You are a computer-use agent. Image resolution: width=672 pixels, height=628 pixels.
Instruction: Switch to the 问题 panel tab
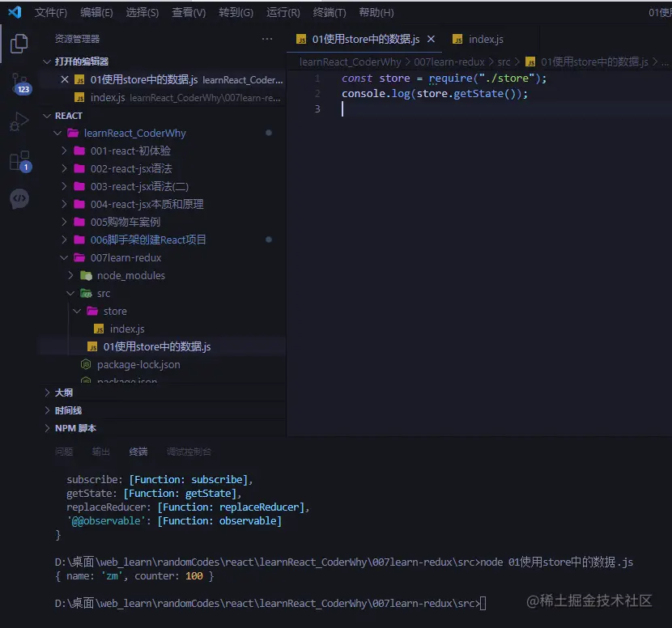pos(64,452)
